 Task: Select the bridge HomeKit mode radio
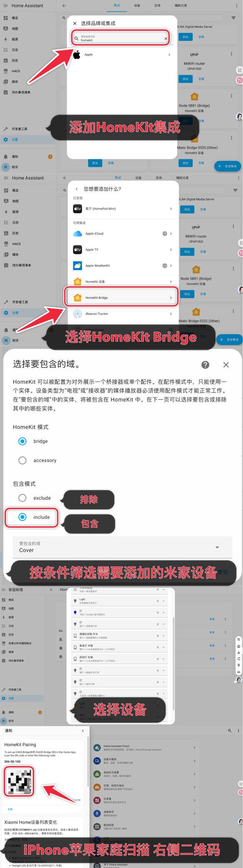[x=23, y=441]
